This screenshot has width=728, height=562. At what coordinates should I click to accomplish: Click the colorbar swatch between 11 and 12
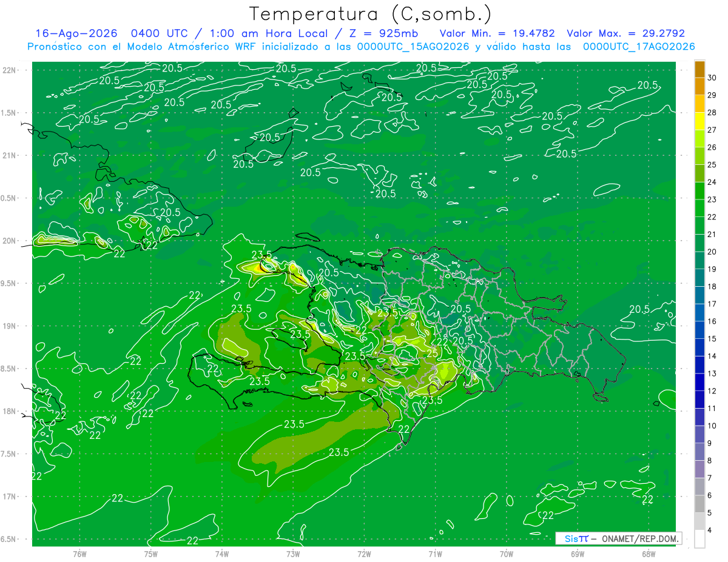point(700,400)
